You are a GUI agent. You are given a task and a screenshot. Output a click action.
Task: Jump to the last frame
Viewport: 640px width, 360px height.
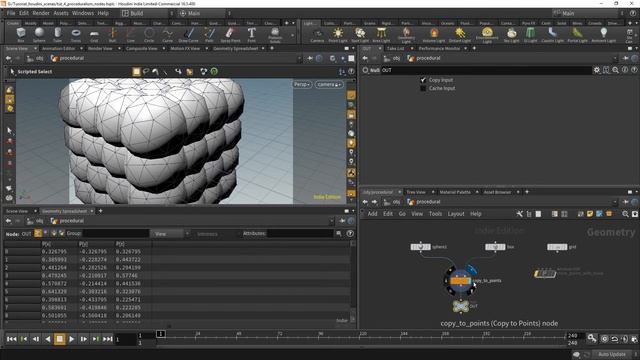click(108, 339)
